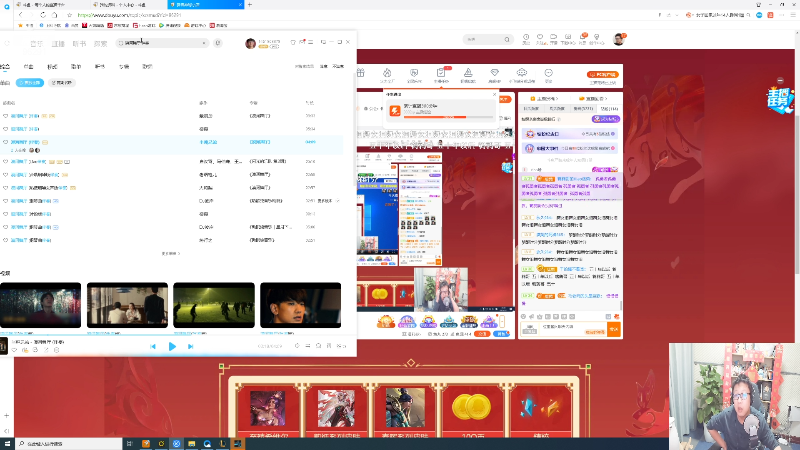Open the more songs link below list
This screenshot has width=800, height=450.
point(171,254)
